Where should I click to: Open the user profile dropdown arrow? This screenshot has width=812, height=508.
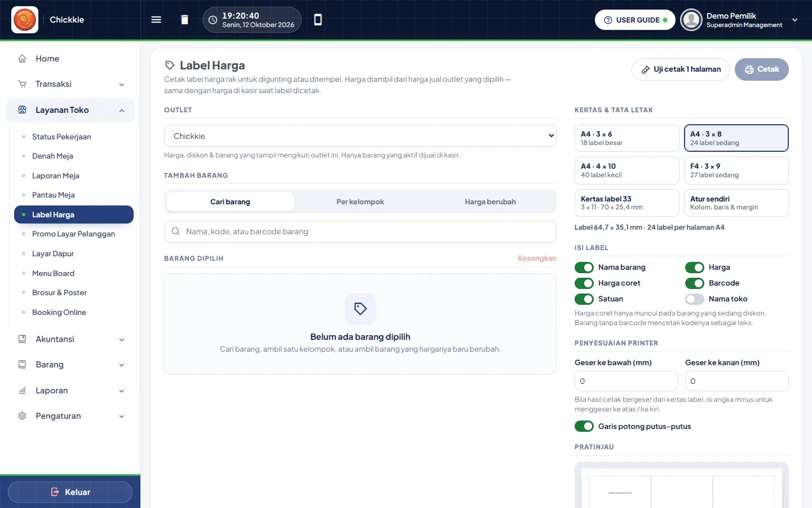tap(795, 20)
